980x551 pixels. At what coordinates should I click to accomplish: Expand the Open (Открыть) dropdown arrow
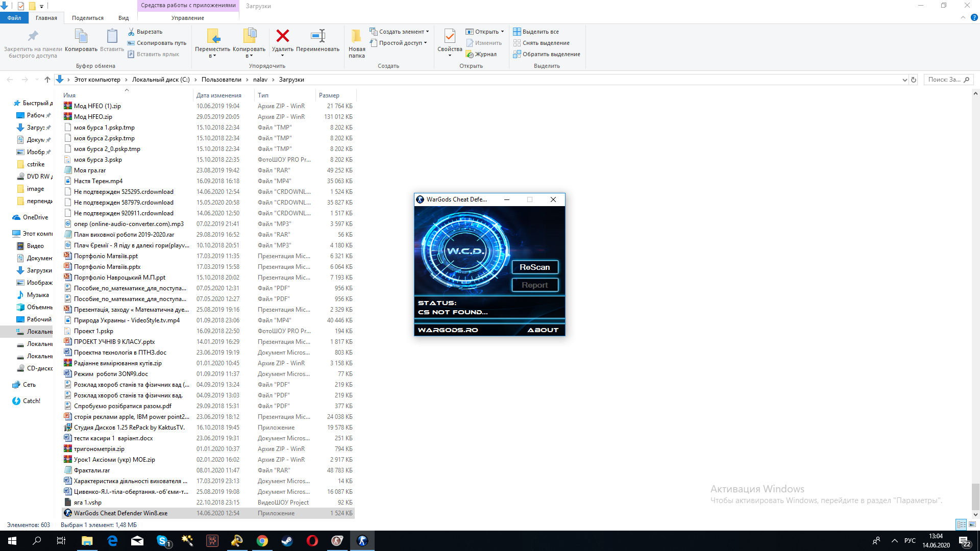click(502, 32)
